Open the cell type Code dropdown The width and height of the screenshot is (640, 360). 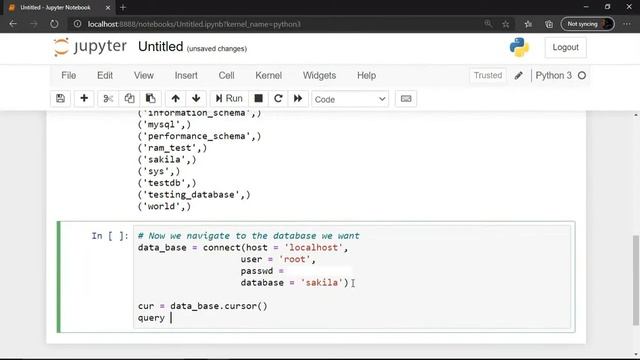coord(350,99)
